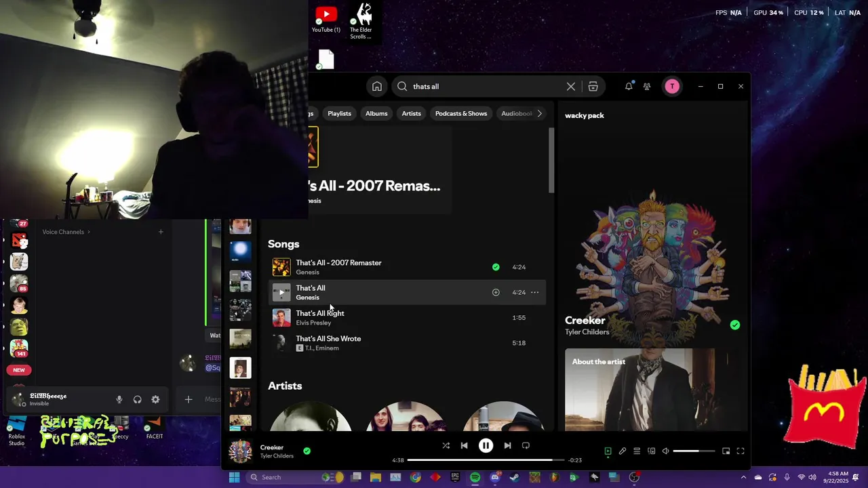Clear the 'thats all' search text

(571, 86)
